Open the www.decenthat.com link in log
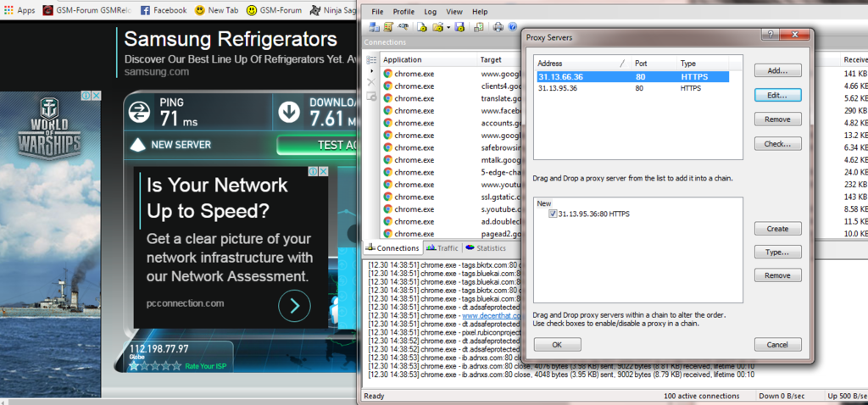 click(x=492, y=317)
